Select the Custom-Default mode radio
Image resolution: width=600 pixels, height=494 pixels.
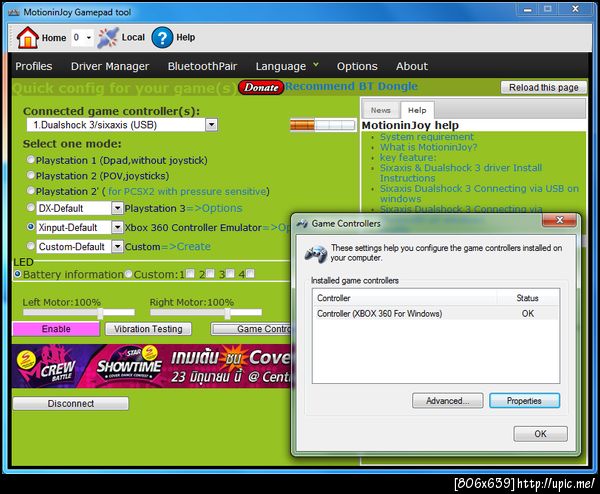(x=31, y=246)
